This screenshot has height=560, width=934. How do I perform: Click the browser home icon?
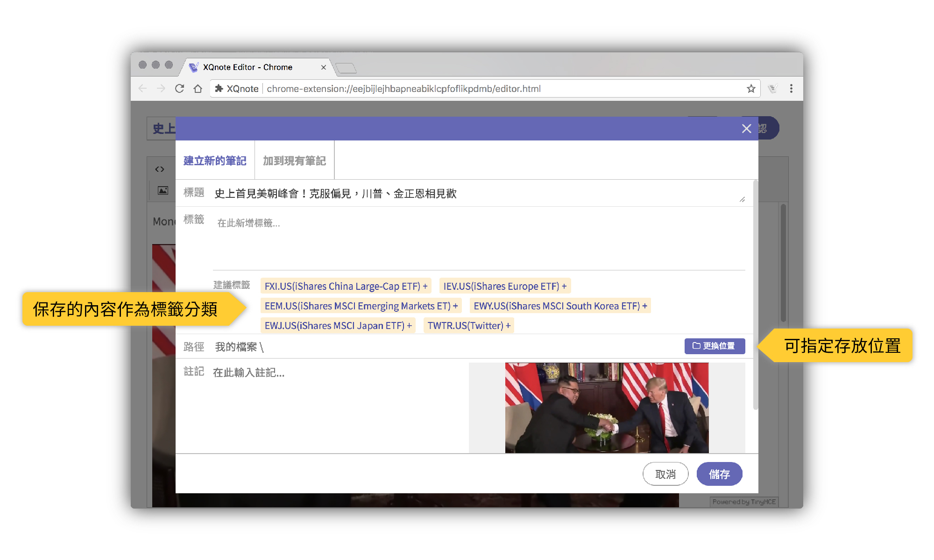point(198,89)
